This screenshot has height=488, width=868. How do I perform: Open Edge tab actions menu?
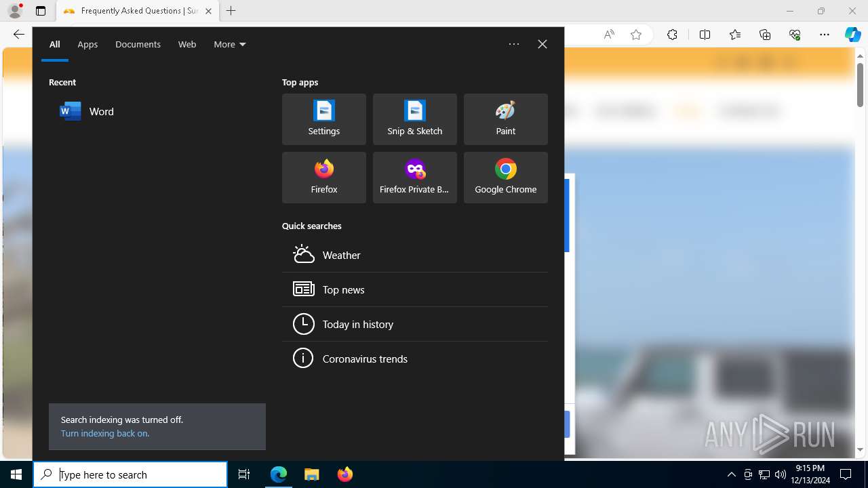coord(41,11)
